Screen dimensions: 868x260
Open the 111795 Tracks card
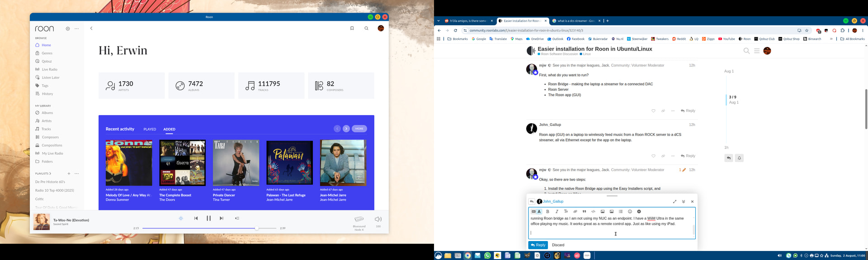(271, 85)
